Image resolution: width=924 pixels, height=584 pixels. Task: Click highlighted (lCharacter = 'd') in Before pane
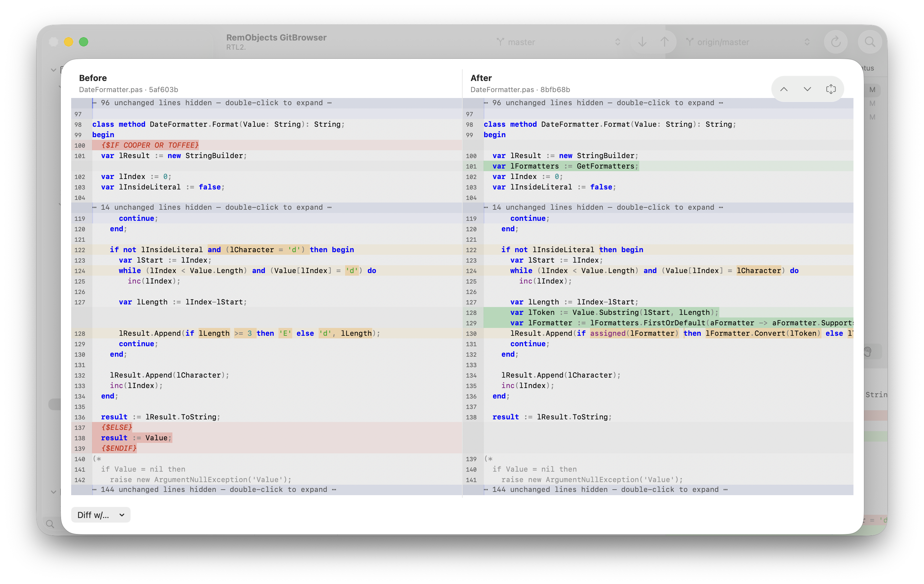pos(265,250)
